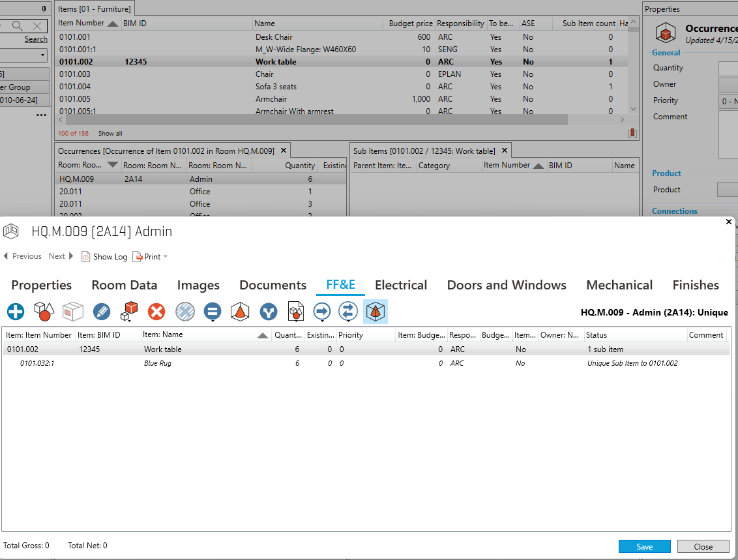The width and height of the screenshot is (738, 560).
Task: Click the blue plus add item icon
Action: pos(16,312)
